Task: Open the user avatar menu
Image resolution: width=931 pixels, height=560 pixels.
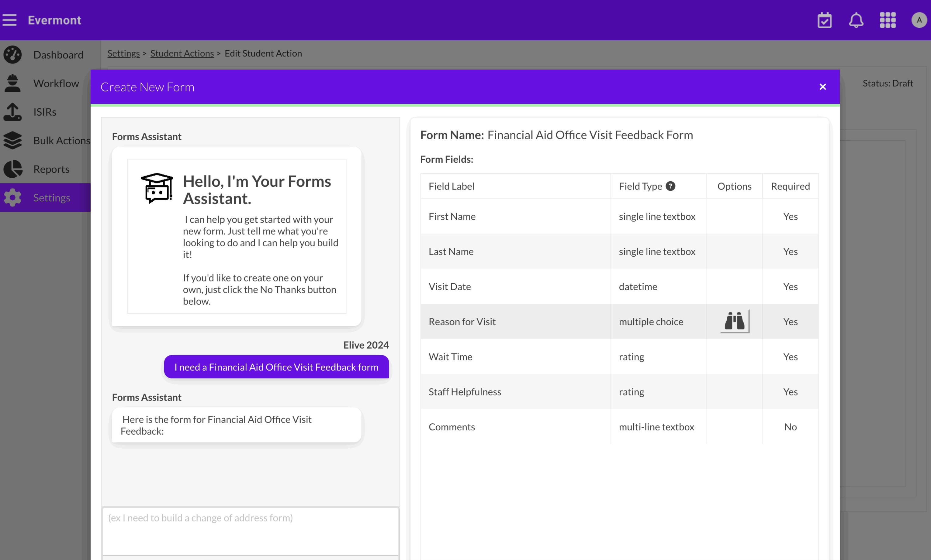Action: (x=919, y=20)
